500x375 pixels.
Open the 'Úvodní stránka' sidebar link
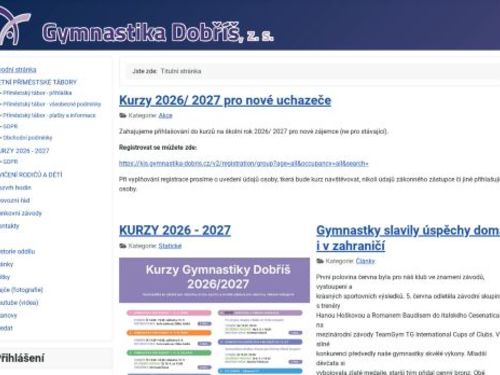[x=18, y=70]
